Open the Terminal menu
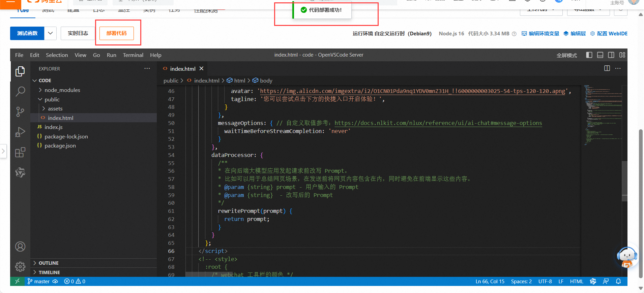 click(133, 55)
